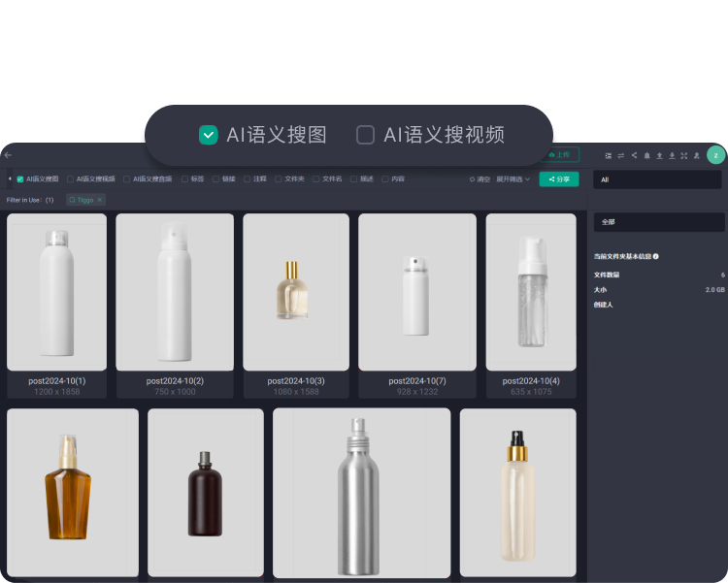Open the 全部 selector in right panel
This screenshot has width=728, height=583.
point(658,222)
